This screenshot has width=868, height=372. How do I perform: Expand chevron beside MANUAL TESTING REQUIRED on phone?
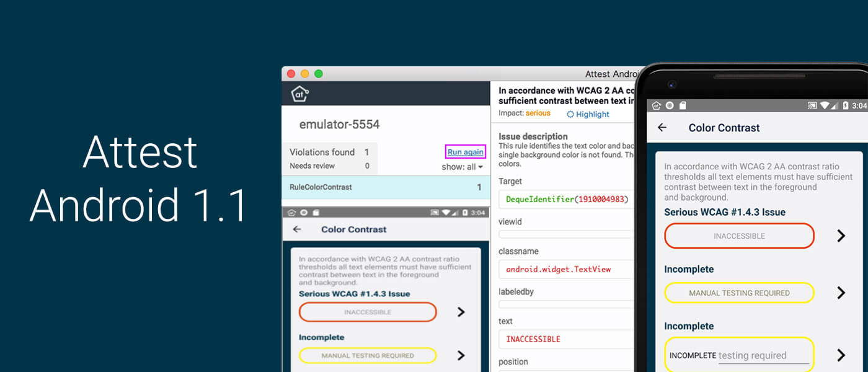point(841,293)
